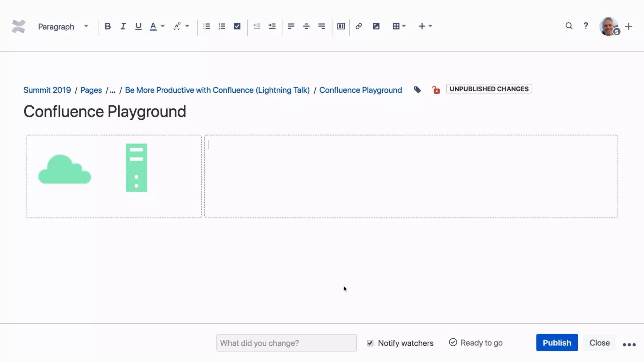Center align the text
This screenshot has width=644, height=362.
306,26
